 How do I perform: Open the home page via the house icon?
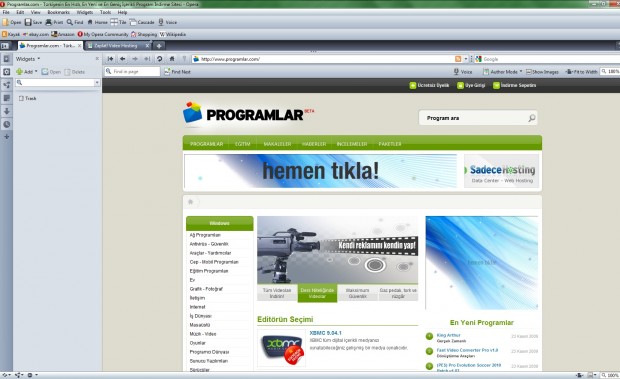point(172,59)
